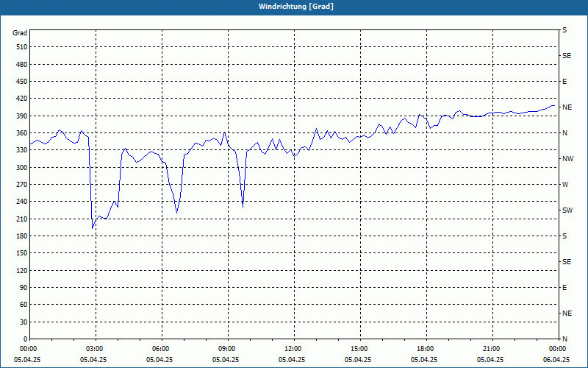Click the N compass label level with 360
The height and width of the screenshot is (368, 588).
[x=564, y=133]
